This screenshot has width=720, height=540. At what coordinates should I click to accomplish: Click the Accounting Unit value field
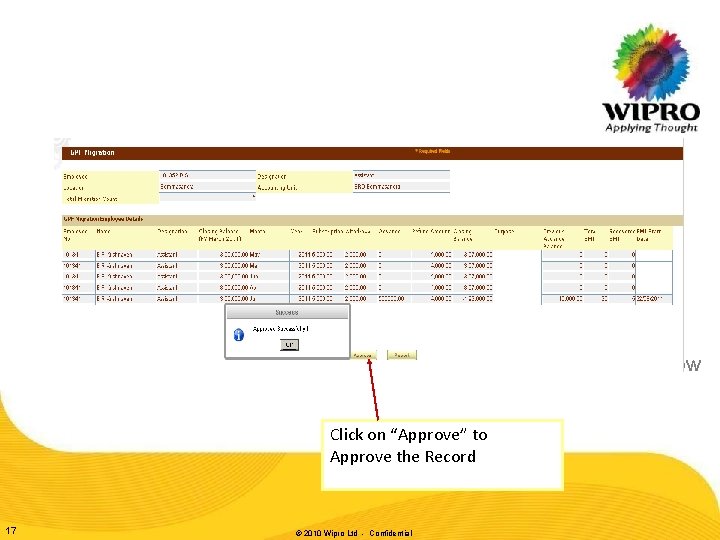point(401,186)
